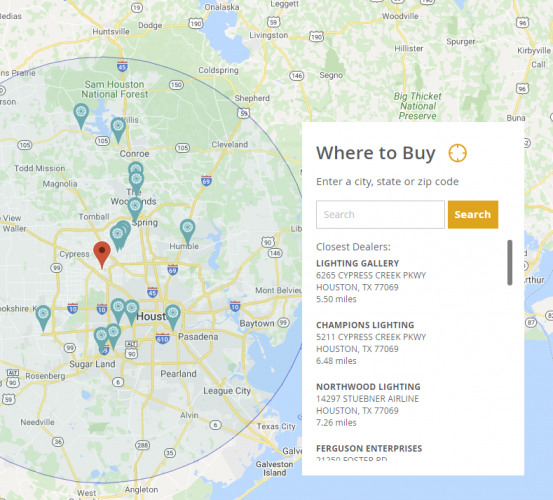Select the northwestern dealer pin by Sam Houston Forest
553x500 pixels.
[x=81, y=116]
